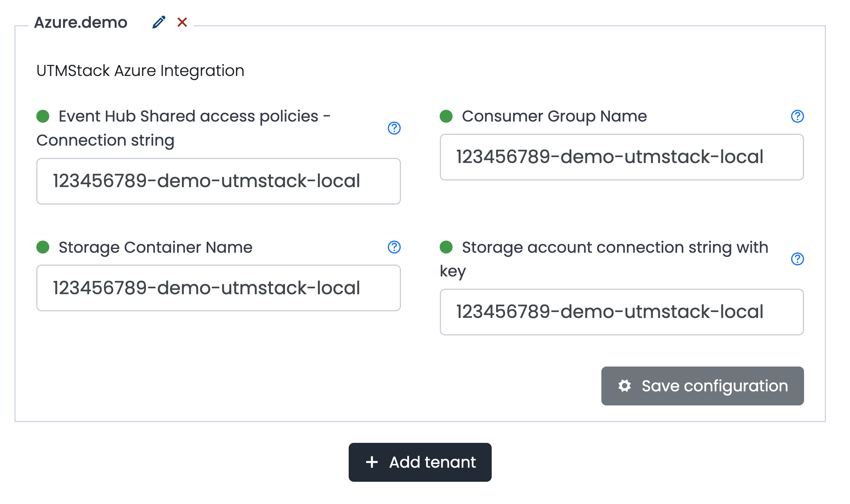Click the pencil edit icon beside Azure.demo

click(x=159, y=22)
